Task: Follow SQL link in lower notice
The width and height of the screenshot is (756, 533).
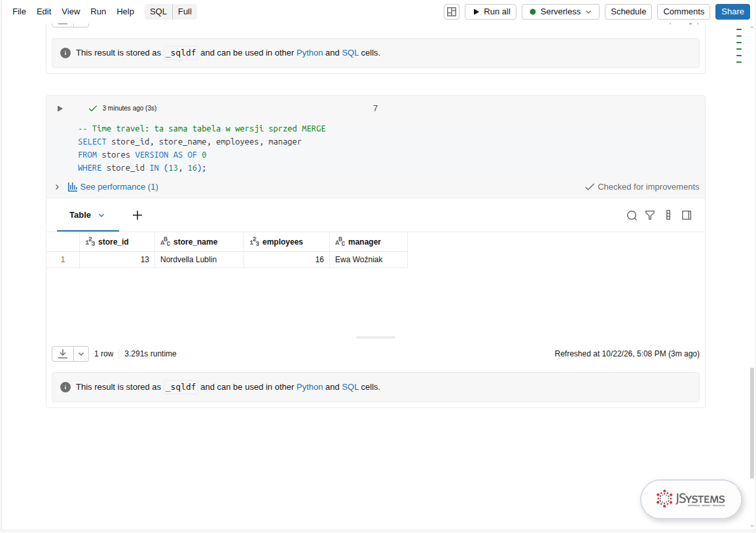Action: [x=350, y=387]
